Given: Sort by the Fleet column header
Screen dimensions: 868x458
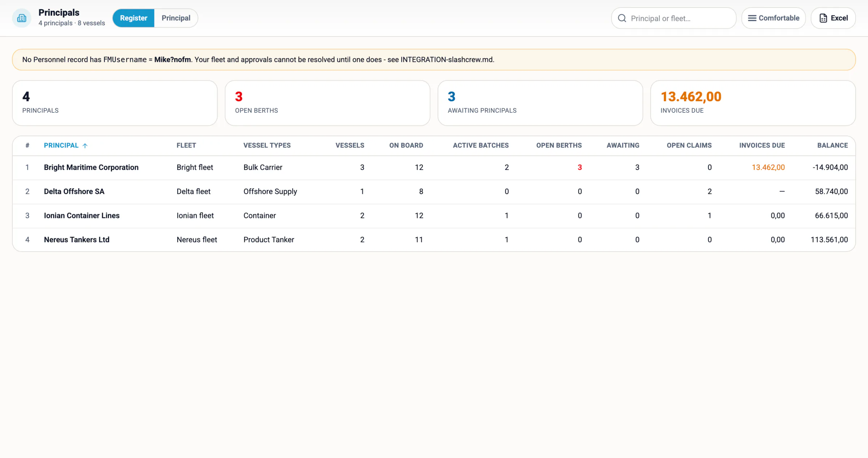Looking at the screenshot, I should click(186, 145).
